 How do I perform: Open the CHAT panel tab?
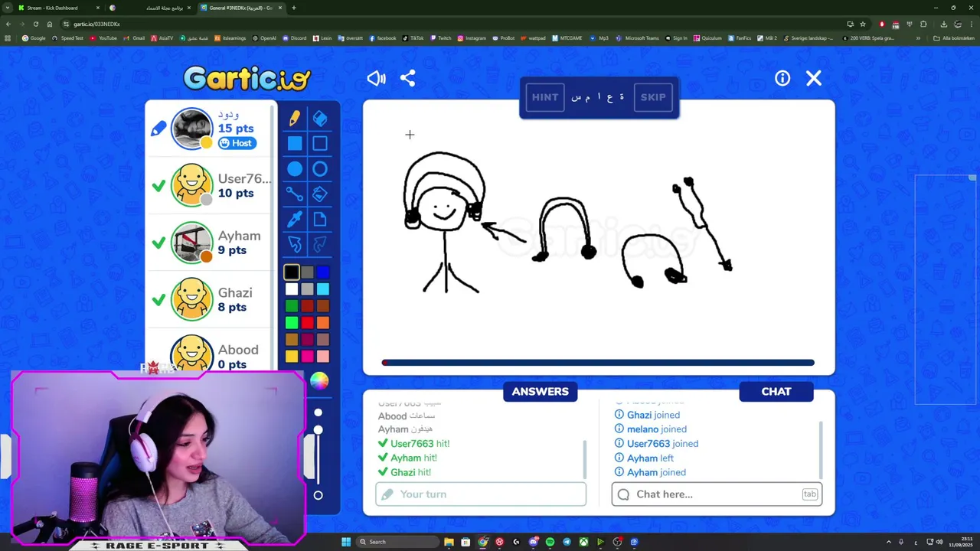pos(776,392)
